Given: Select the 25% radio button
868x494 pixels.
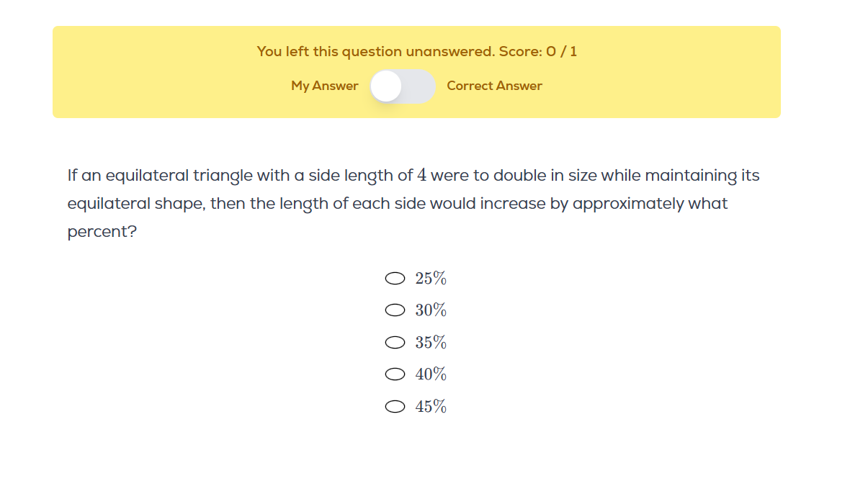Looking at the screenshot, I should pyautogui.click(x=395, y=279).
